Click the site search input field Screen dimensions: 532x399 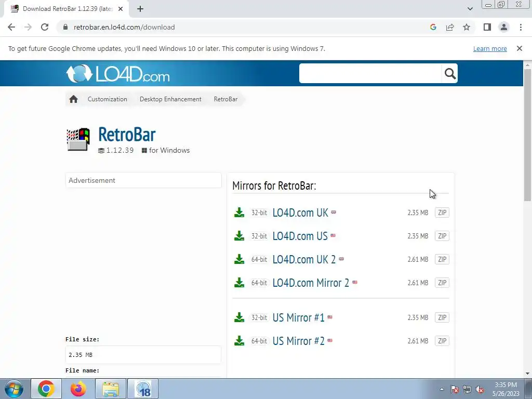pos(370,73)
